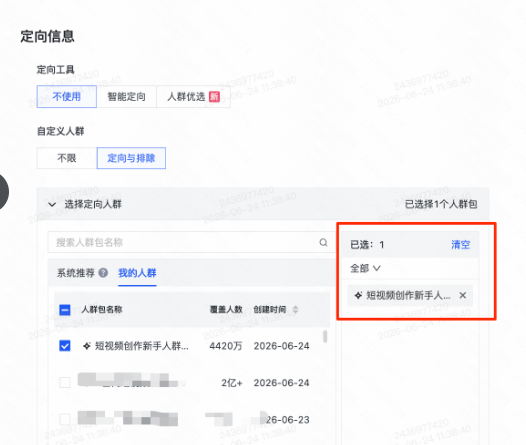Select the 不使用 targeting tool option
This screenshot has height=445, width=526.
[67, 97]
